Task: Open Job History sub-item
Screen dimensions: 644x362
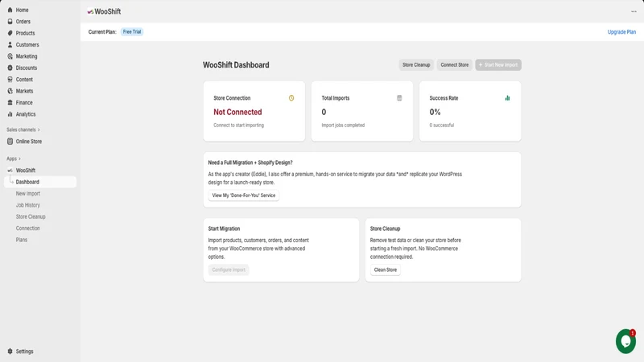Action: point(28,205)
